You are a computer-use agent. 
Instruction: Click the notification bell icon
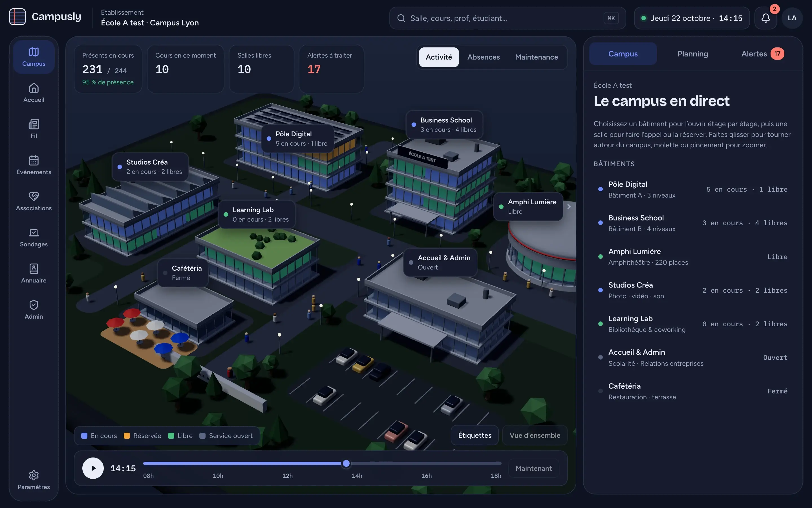pyautogui.click(x=765, y=18)
